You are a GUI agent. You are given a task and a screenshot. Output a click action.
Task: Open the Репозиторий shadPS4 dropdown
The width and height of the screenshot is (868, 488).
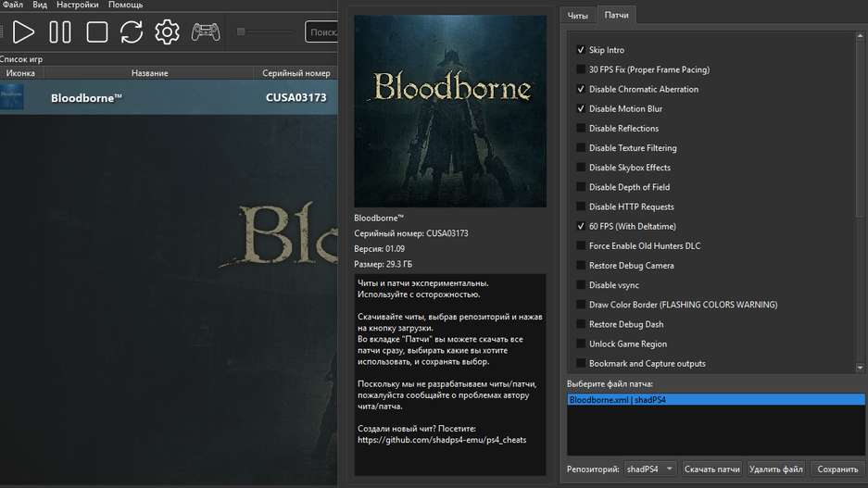(650, 469)
